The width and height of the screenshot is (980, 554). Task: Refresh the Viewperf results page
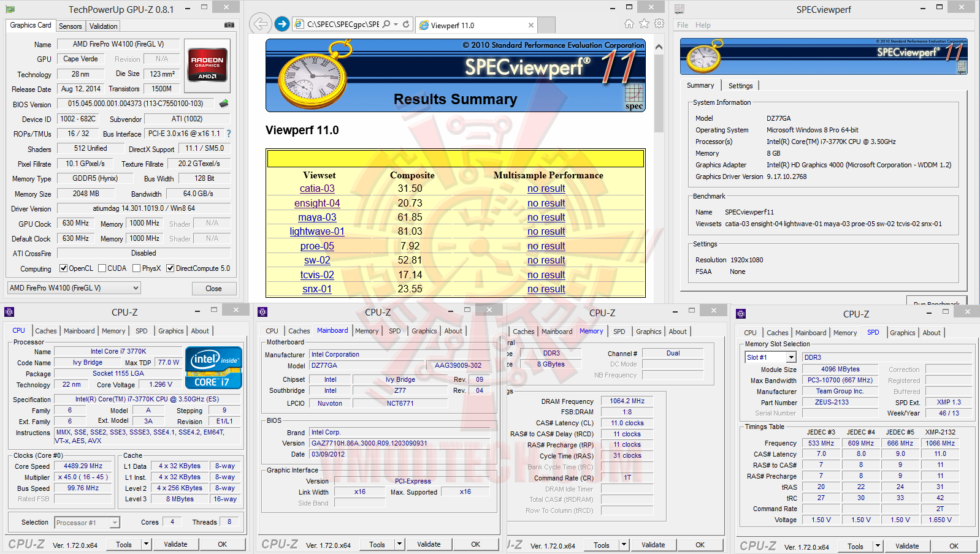point(406,25)
